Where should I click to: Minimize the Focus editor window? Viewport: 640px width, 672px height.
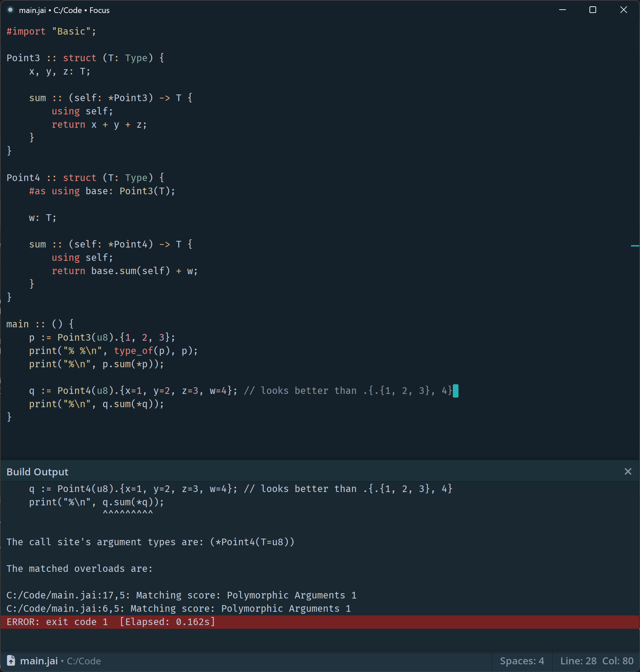point(562,10)
